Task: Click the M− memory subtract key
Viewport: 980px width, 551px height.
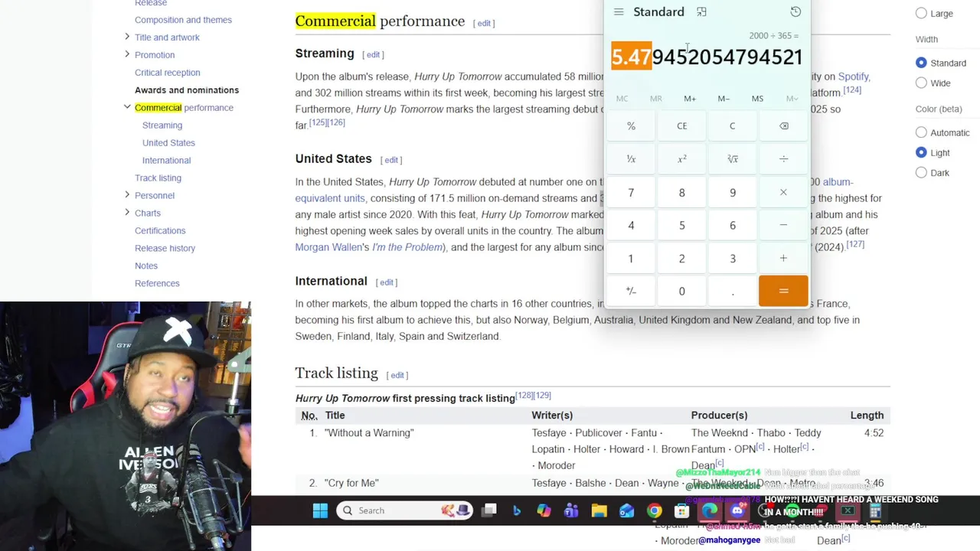Action: pos(724,98)
